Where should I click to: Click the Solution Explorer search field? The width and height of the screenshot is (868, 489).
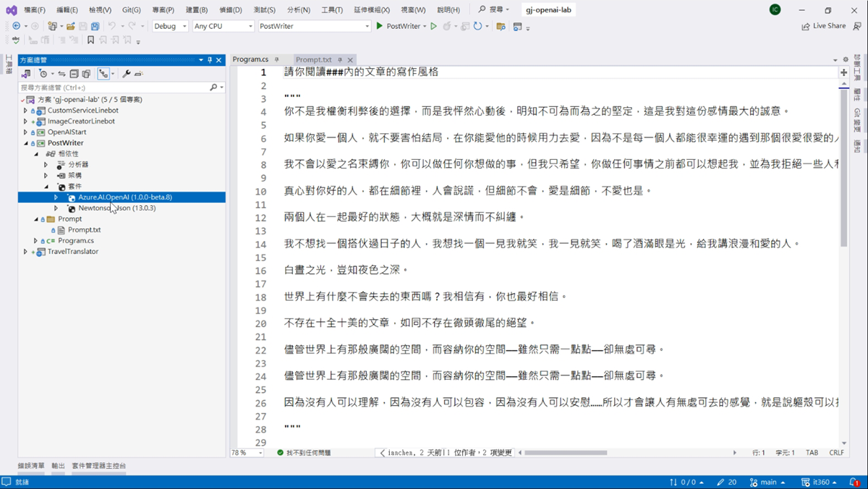(112, 87)
